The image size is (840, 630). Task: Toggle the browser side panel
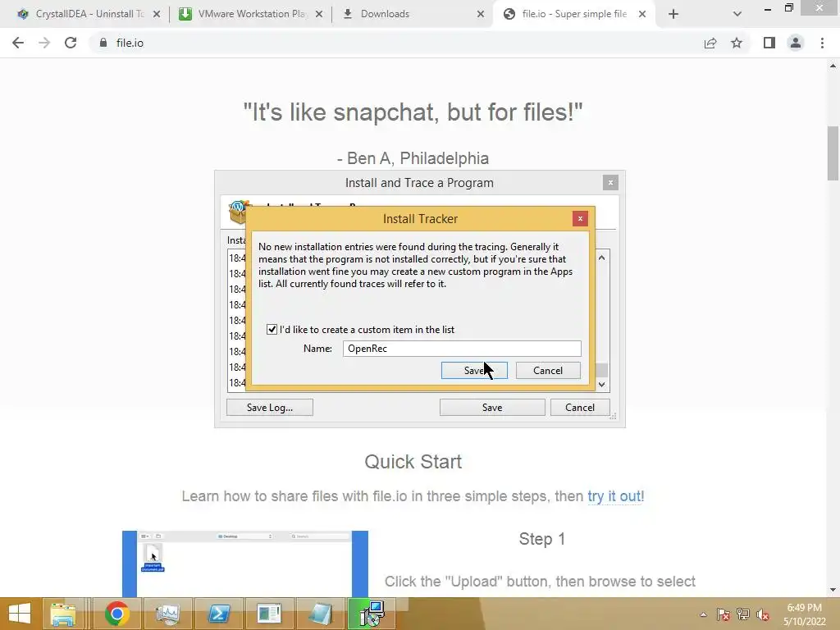[x=769, y=43]
